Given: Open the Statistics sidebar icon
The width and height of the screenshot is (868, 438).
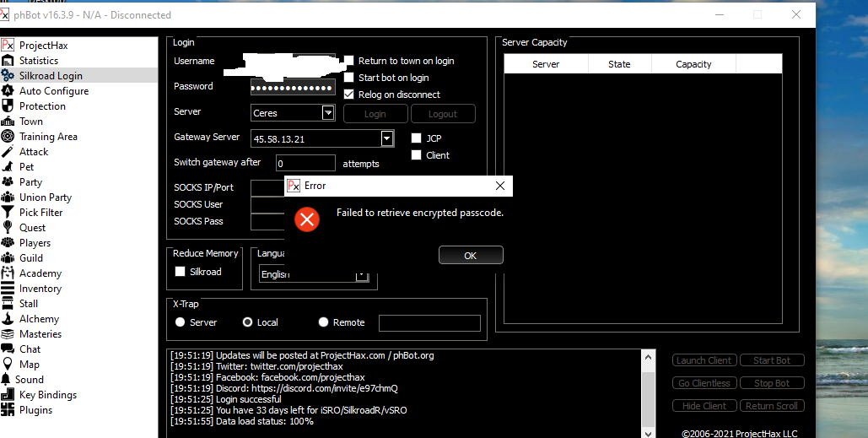Looking at the screenshot, I should [8, 61].
